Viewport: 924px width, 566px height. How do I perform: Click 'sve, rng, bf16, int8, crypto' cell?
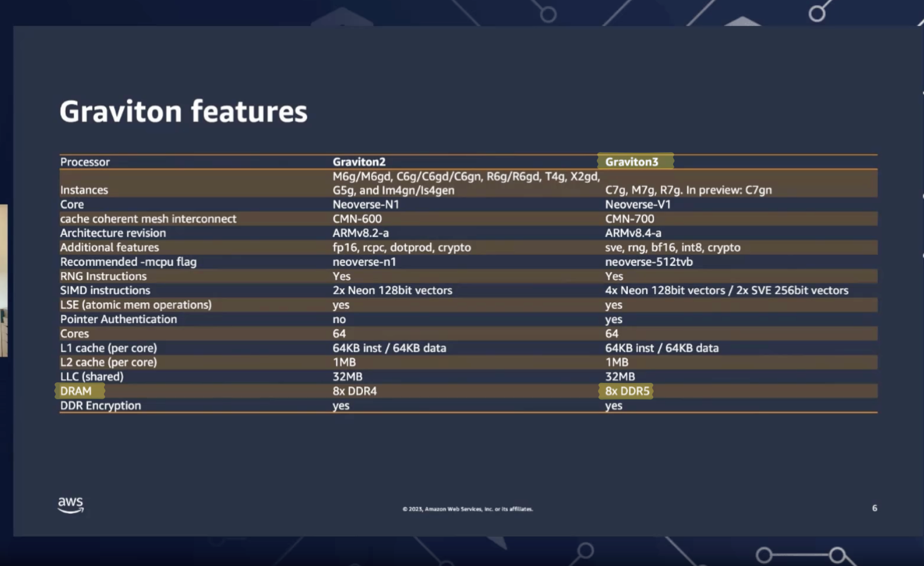(x=673, y=247)
